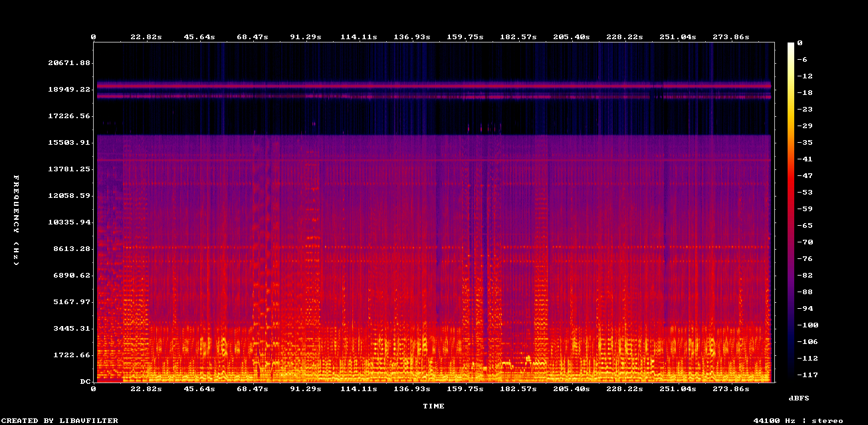The height and width of the screenshot is (425, 868).
Task: Select the 15503.91 frequency label
Action: (70, 143)
